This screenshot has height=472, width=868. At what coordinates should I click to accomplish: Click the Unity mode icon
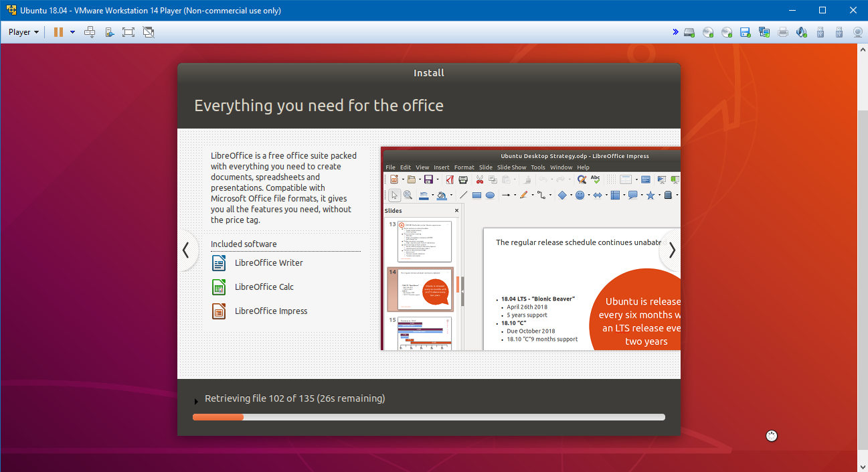pyautogui.click(x=149, y=32)
